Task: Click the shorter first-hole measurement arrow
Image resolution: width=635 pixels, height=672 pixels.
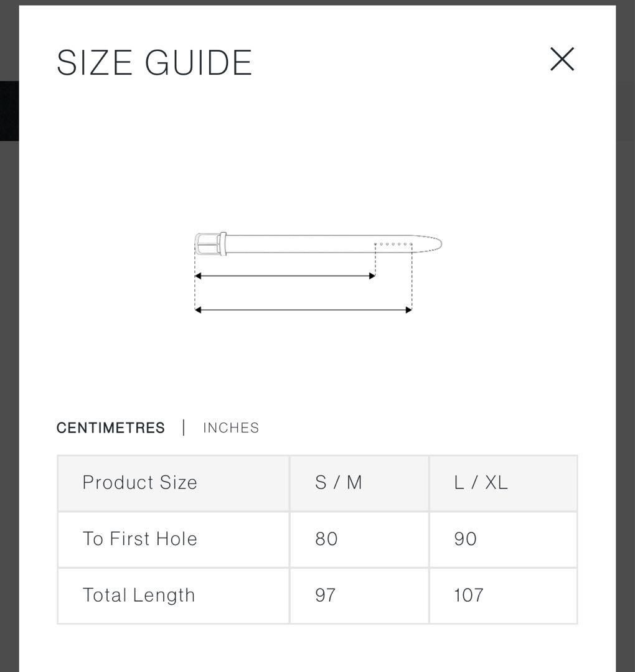Action: coord(285,276)
